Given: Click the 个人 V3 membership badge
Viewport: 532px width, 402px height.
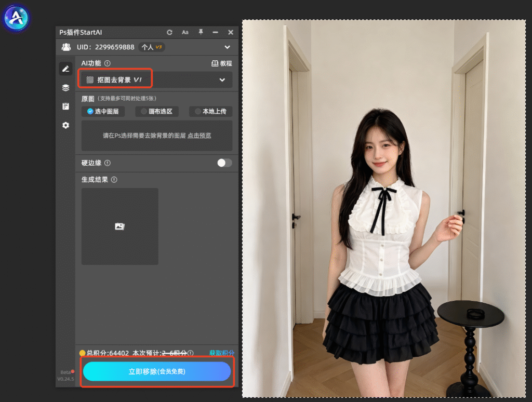Looking at the screenshot, I should pos(152,47).
